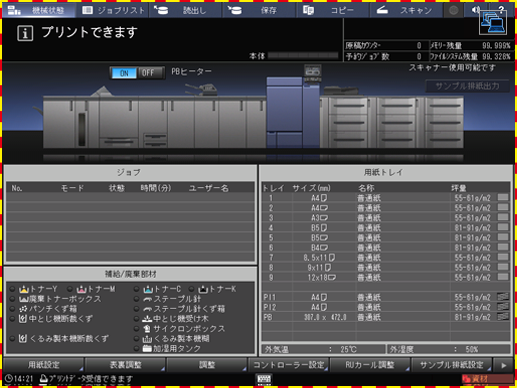Click the 中とじ機受け木 icon
This screenshot has width=517, height=388.
pyautogui.click(x=147, y=319)
